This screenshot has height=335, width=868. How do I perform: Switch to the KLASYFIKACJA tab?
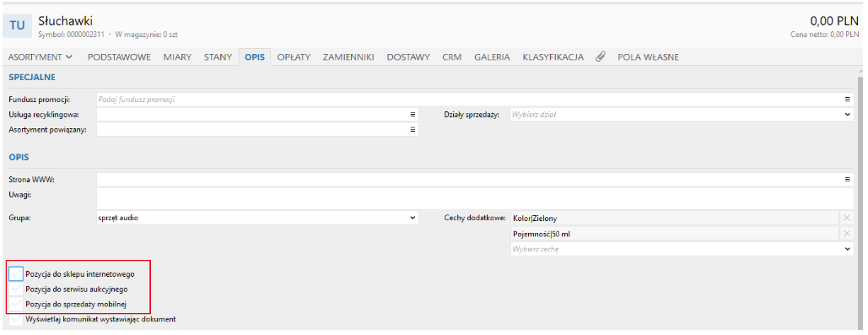coord(553,57)
